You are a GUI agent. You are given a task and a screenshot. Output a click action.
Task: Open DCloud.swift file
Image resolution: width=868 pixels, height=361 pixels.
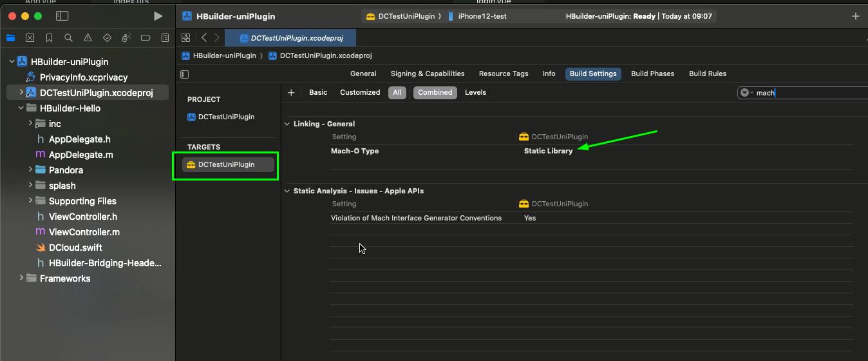pyautogui.click(x=75, y=248)
